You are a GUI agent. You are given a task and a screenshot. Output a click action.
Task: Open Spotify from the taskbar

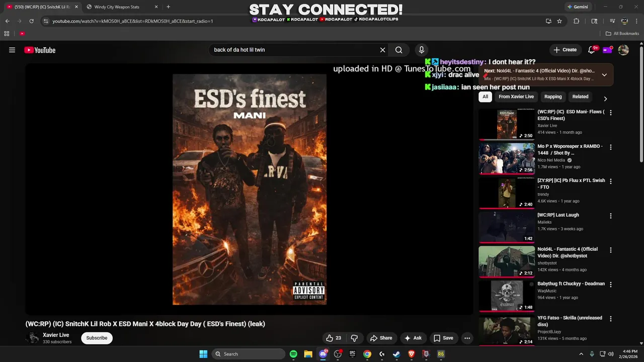pyautogui.click(x=293, y=354)
